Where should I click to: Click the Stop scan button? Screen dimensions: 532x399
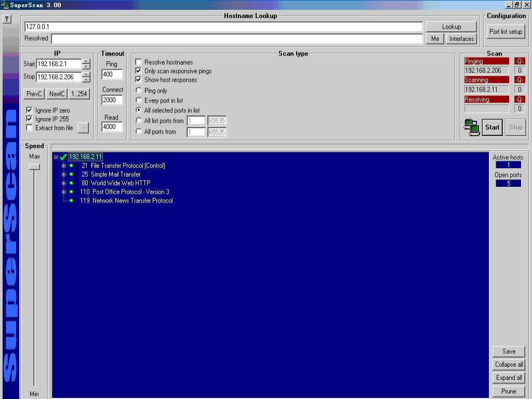[x=516, y=127]
